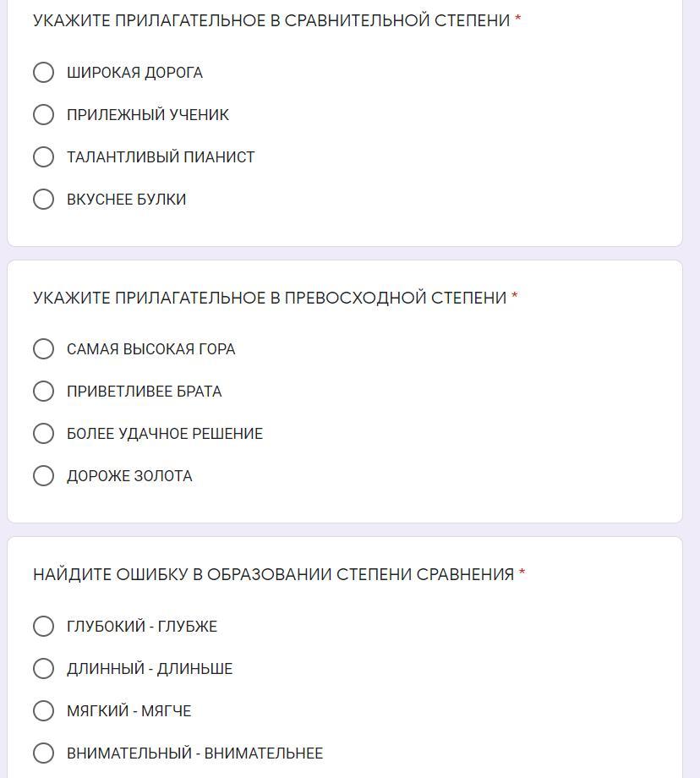The height and width of the screenshot is (778, 700).
Task: Select ВКУСНЕЕ БУЛКИ radio button
Action: tap(43, 200)
